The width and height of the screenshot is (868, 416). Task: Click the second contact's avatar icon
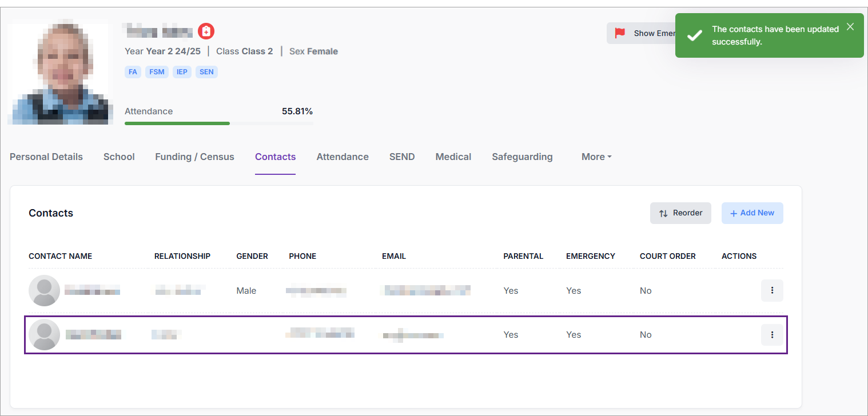(x=44, y=335)
